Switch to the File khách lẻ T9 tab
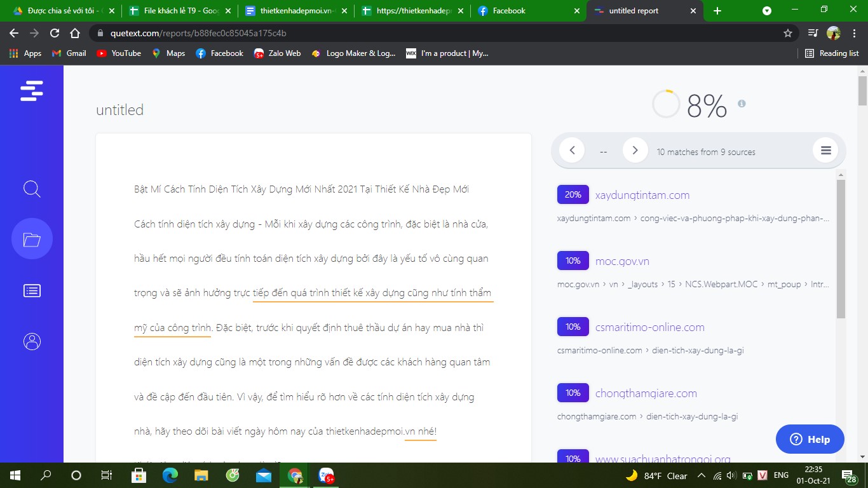 point(179,11)
